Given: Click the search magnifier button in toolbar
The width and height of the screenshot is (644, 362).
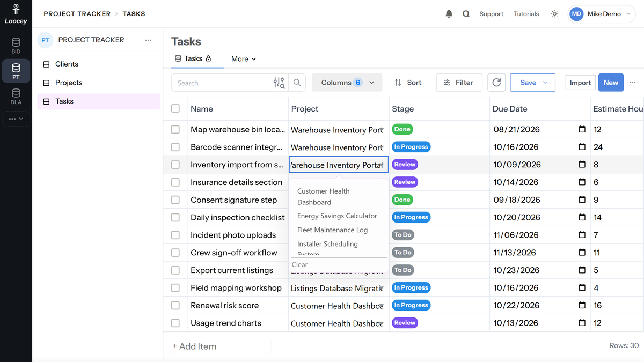Looking at the screenshot, I should coord(297,83).
